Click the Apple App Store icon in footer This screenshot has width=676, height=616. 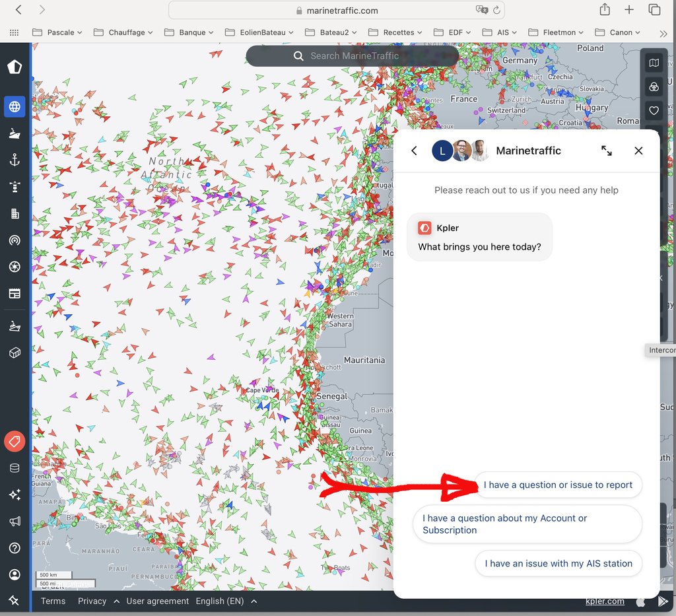click(x=640, y=601)
